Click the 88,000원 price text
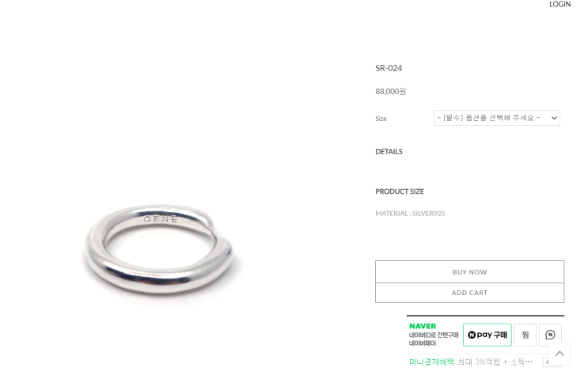 pyautogui.click(x=390, y=92)
